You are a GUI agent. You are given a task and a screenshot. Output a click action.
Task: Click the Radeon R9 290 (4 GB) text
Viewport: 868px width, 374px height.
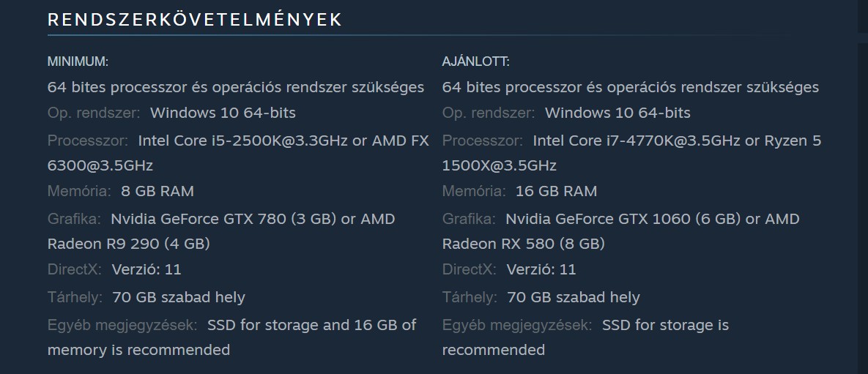129,243
